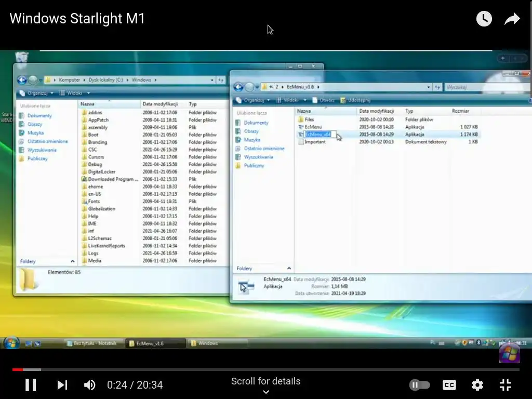Image resolution: width=532 pixels, height=399 pixels.
Task: Click back arrow in Windows folder window
Action: coord(22,80)
